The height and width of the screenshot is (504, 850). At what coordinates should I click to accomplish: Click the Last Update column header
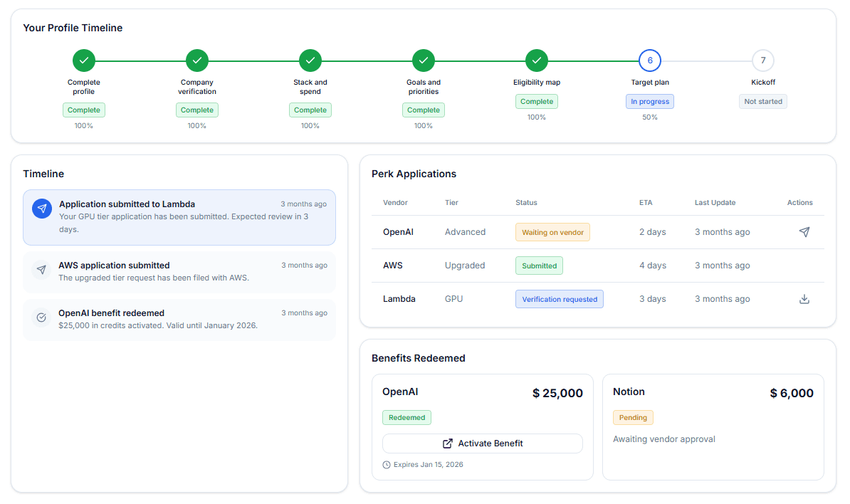click(x=715, y=203)
